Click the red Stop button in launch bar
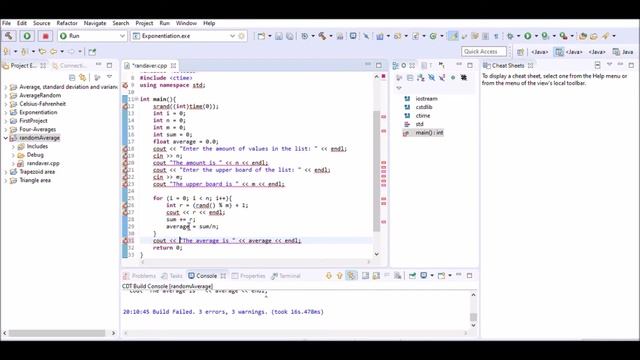640x360 pixels. (x=45, y=36)
